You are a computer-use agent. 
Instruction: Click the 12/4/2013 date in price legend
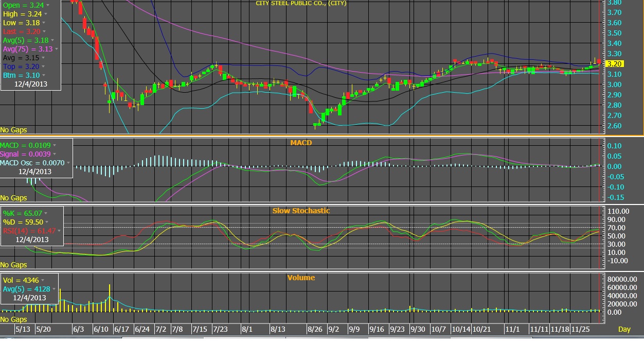[x=31, y=83]
